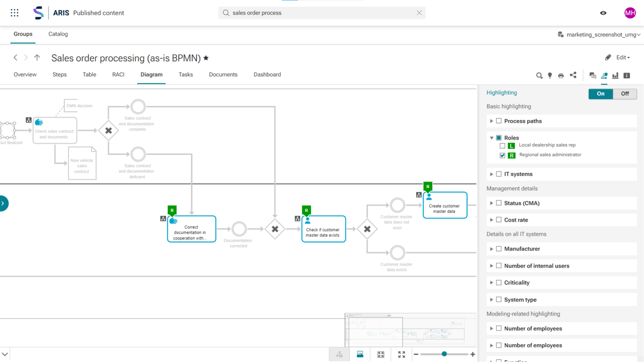Open the find-in-diagram search icon
The width and height of the screenshot is (644, 362).
(539, 75)
